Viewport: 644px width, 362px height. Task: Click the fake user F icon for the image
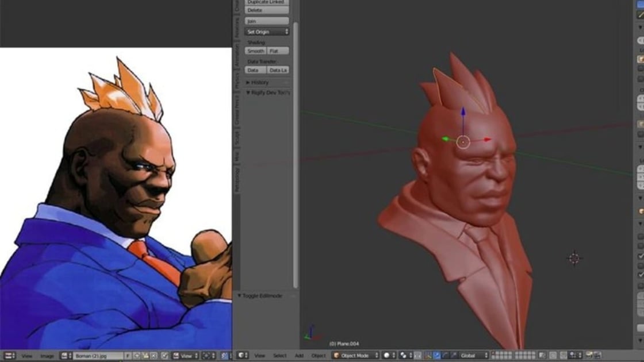[128, 355]
